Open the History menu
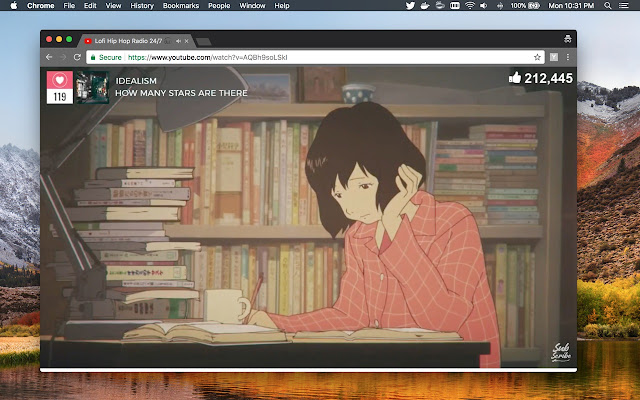The width and height of the screenshot is (640, 400). coord(142,6)
